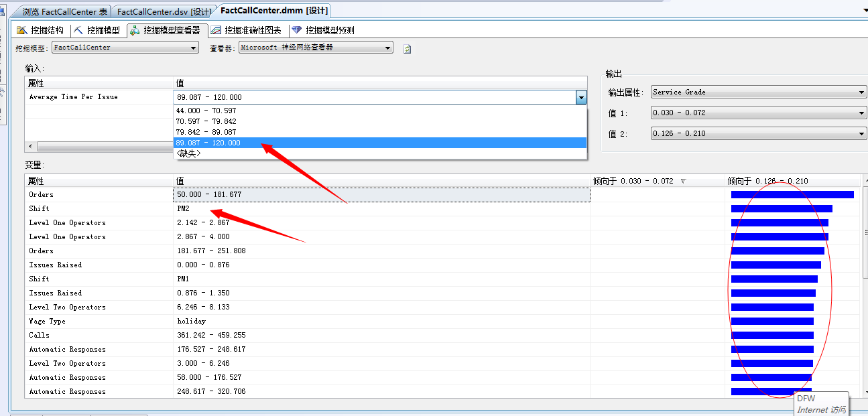Open FactCallCenter.dsv [设计] document tab
Screen dimensions: 868x416
click(x=164, y=11)
